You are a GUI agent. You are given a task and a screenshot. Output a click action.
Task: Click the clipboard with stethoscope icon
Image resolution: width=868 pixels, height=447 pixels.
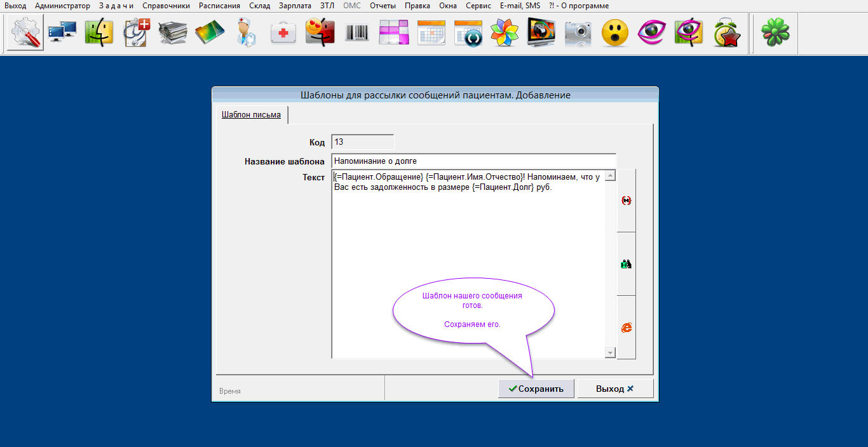click(x=136, y=32)
